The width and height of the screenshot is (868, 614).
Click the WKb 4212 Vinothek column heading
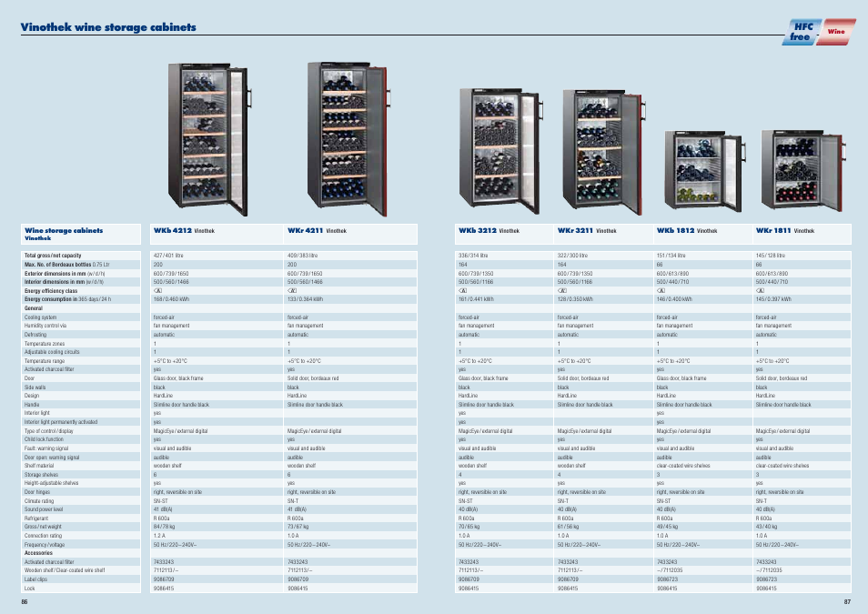(183, 231)
